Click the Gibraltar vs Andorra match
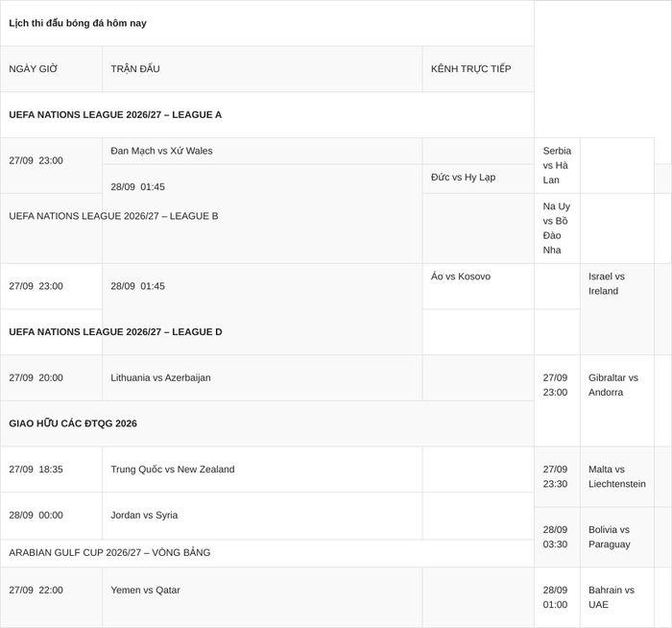The width and height of the screenshot is (672, 628). coord(612,385)
